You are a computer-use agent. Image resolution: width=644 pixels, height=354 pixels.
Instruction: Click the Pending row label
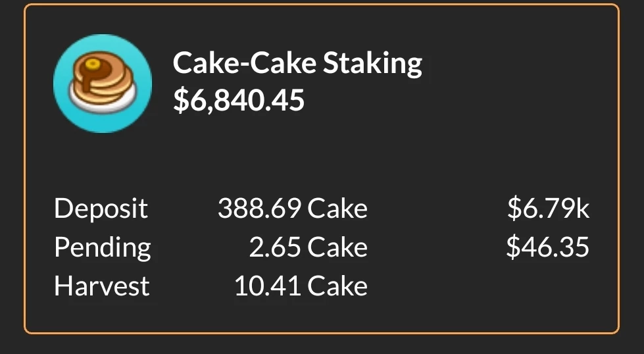102,247
